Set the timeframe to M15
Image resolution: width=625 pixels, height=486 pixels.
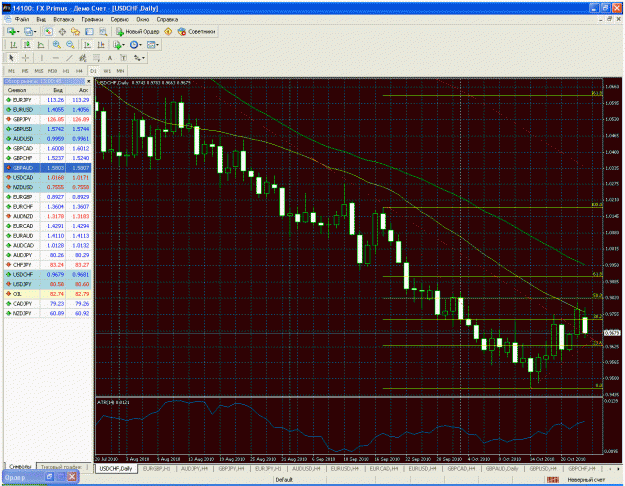(39, 71)
